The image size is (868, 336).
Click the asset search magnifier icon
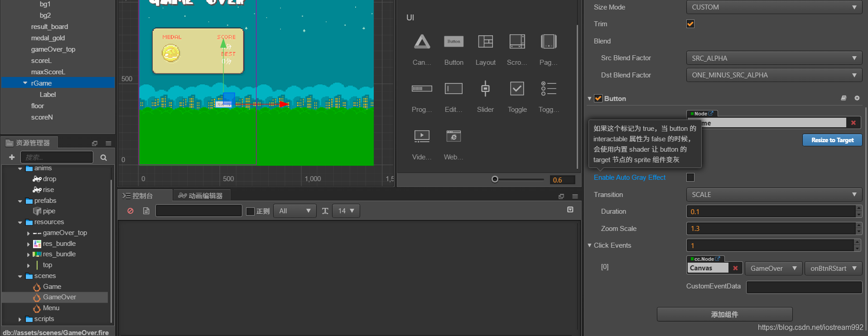(x=104, y=158)
